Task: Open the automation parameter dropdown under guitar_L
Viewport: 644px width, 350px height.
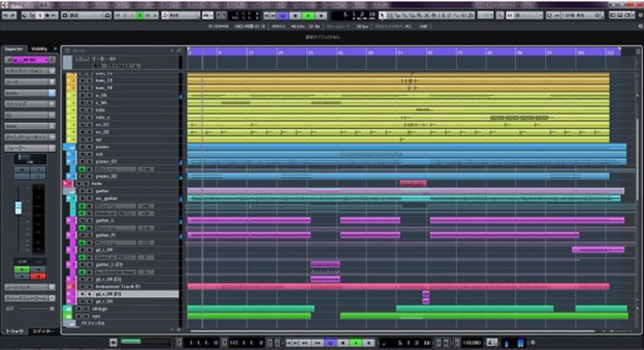Action: [115, 229]
